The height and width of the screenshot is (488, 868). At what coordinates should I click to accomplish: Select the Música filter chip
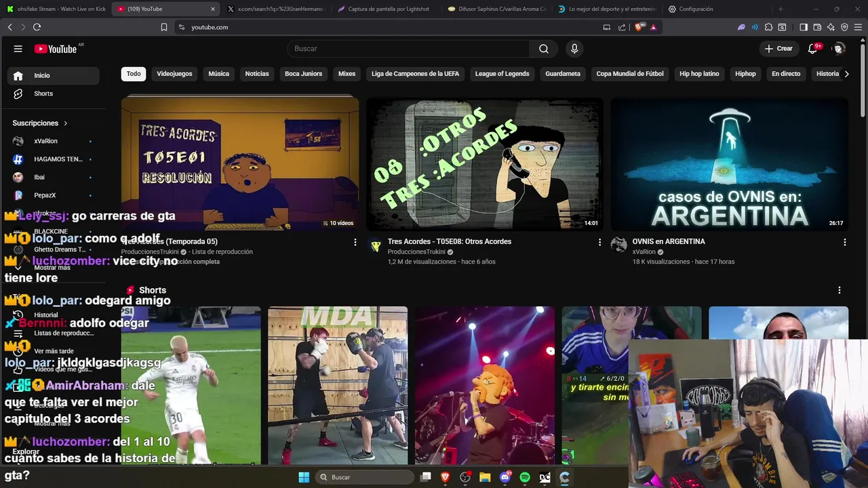pos(218,74)
